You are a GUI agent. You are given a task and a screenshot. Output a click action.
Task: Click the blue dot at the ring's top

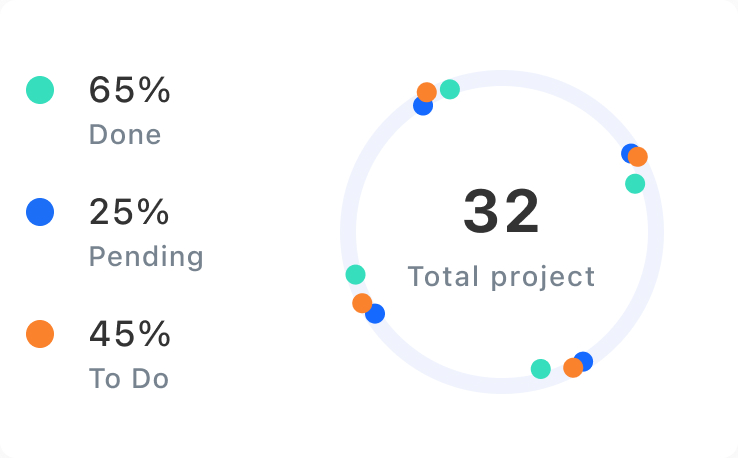pyautogui.click(x=421, y=107)
